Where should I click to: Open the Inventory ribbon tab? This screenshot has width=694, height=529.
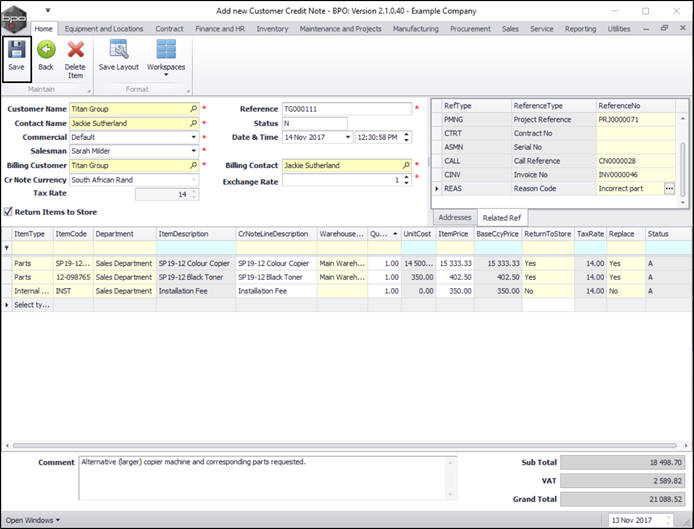[x=272, y=29]
